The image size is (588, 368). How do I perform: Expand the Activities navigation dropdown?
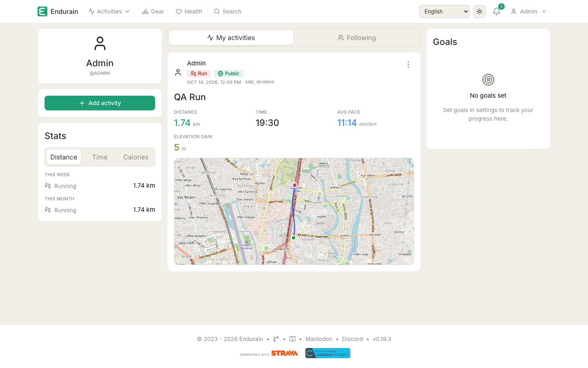click(109, 11)
